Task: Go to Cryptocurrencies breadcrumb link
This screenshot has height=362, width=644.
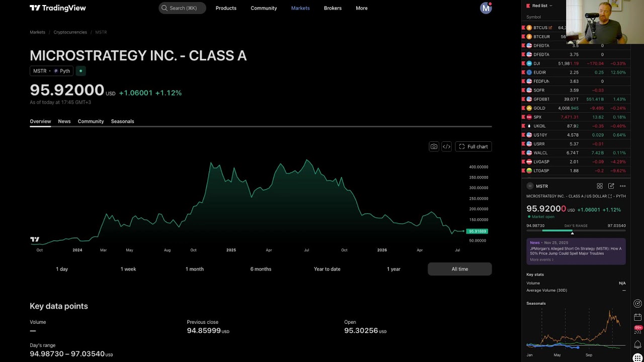Action: (70, 32)
